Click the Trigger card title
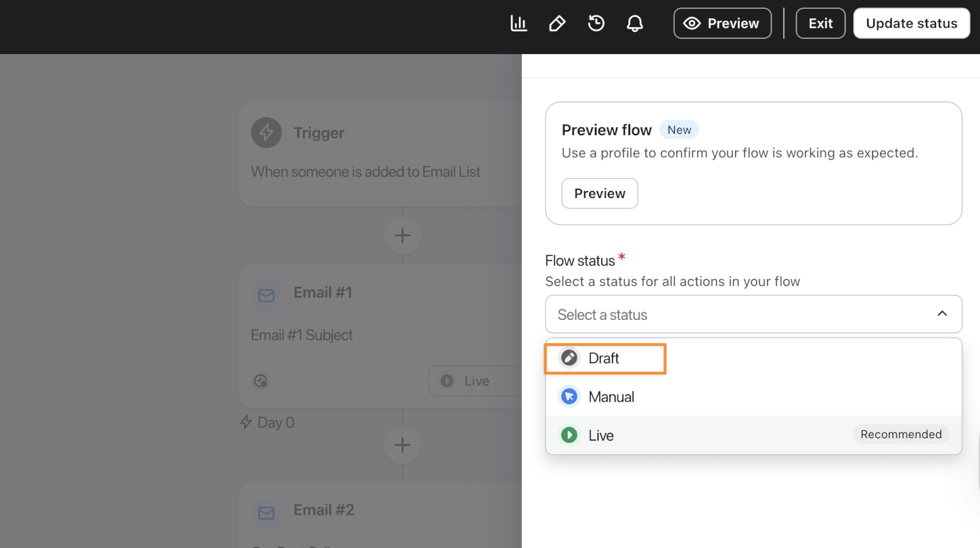Screen dimensions: 980x548 coord(319,133)
